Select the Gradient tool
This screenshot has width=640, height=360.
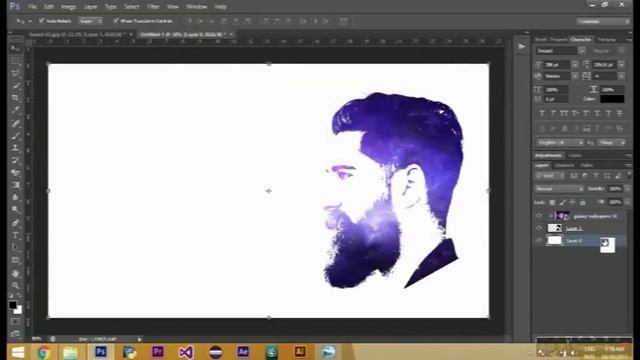pyautogui.click(x=16, y=185)
